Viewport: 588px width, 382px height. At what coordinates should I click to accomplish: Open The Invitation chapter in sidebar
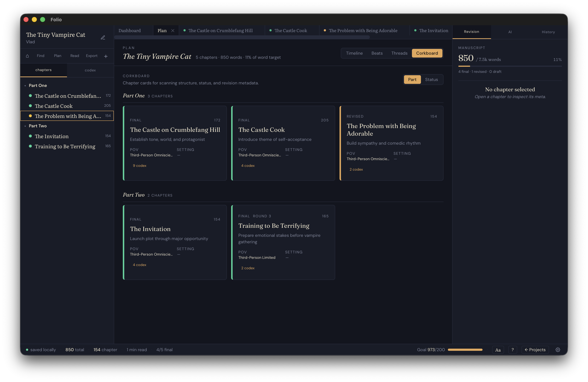(67, 136)
